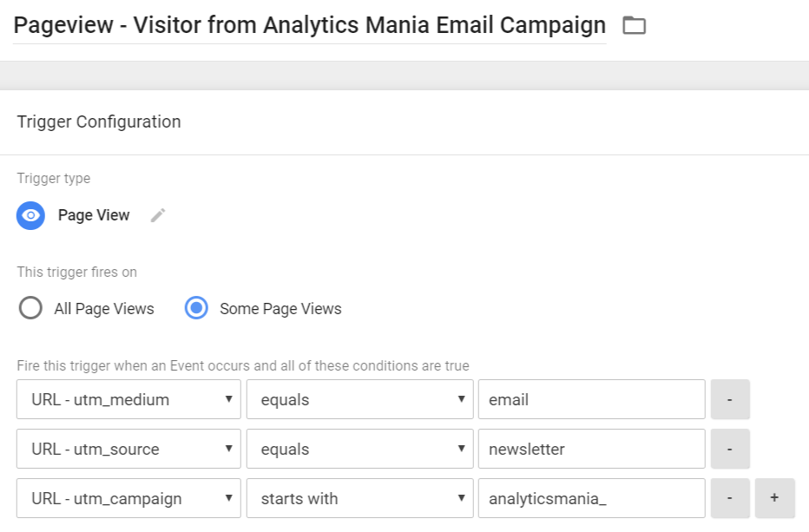Open the equals operator dropdown for utm_medium

359,400
